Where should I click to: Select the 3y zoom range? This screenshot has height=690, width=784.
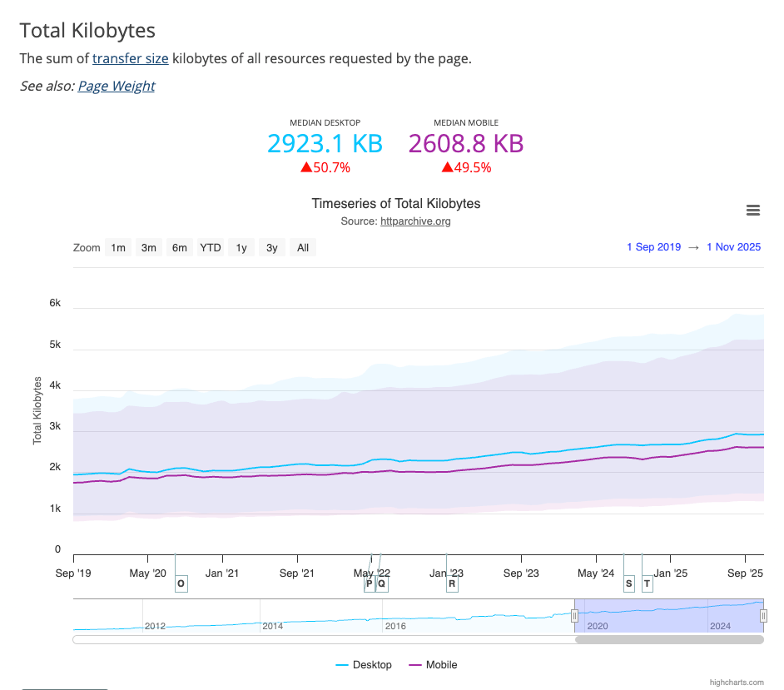tap(272, 247)
